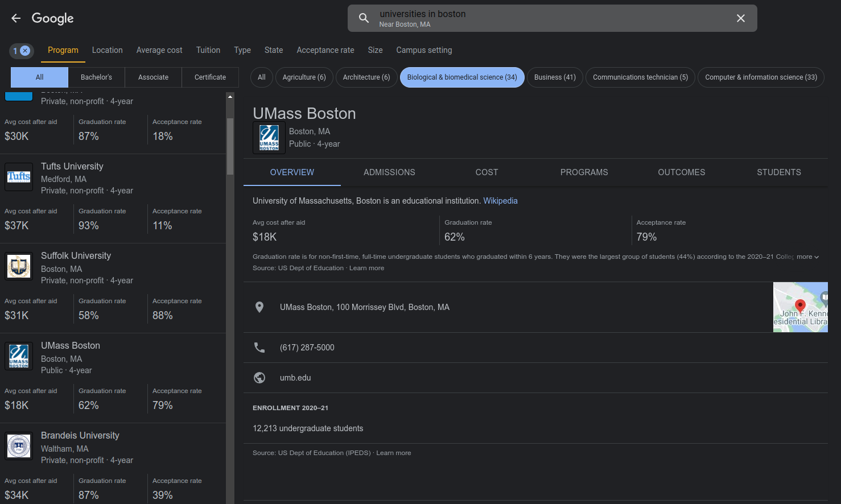Open the Location filter
The width and height of the screenshot is (841, 504).
(x=108, y=50)
